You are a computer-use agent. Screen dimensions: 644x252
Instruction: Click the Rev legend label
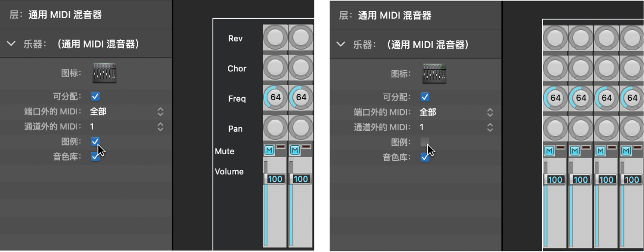point(236,38)
